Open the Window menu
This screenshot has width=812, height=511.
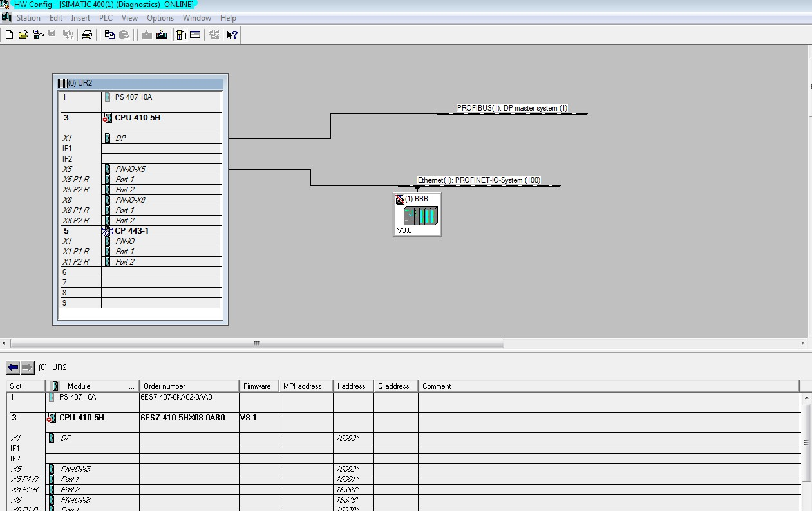click(x=197, y=18)
